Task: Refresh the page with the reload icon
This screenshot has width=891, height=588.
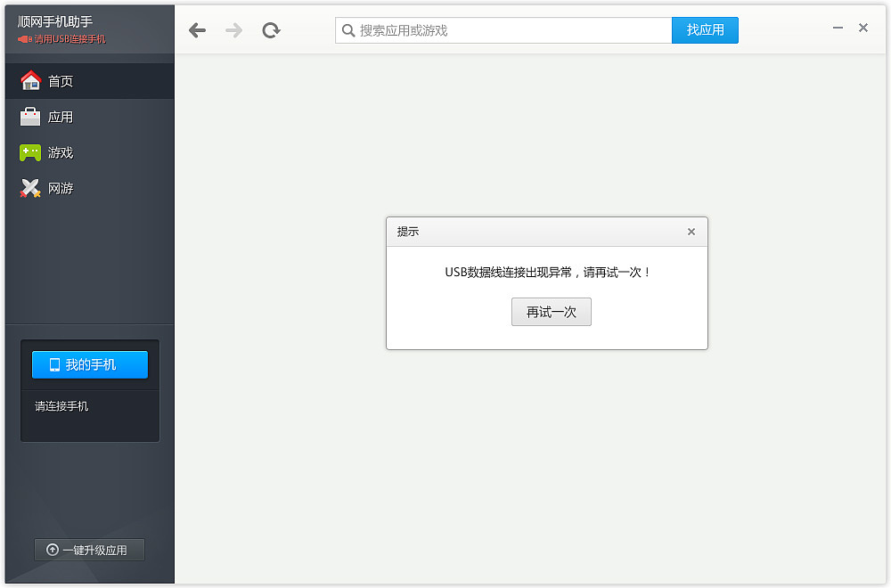Action: tap(270, 29)
